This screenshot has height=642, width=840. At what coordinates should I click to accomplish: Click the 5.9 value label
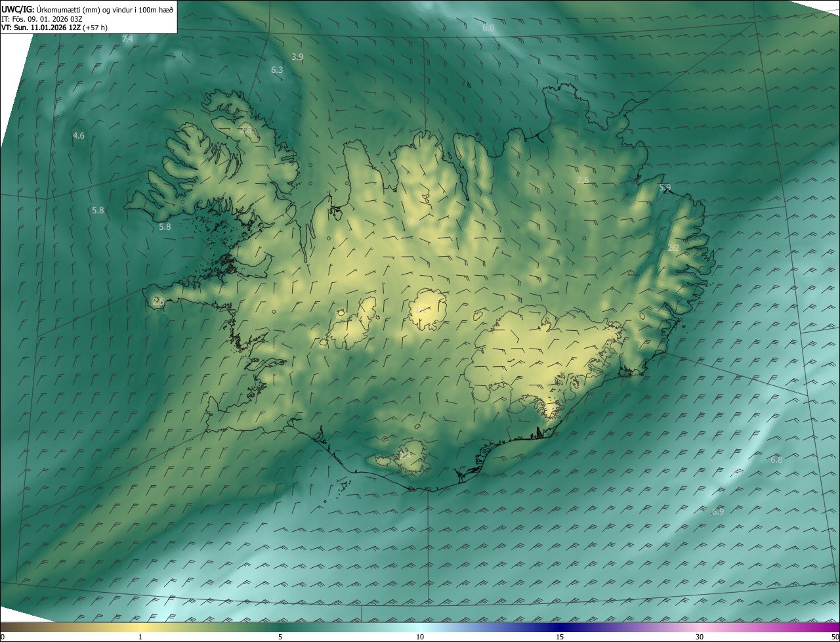point(665,188)
